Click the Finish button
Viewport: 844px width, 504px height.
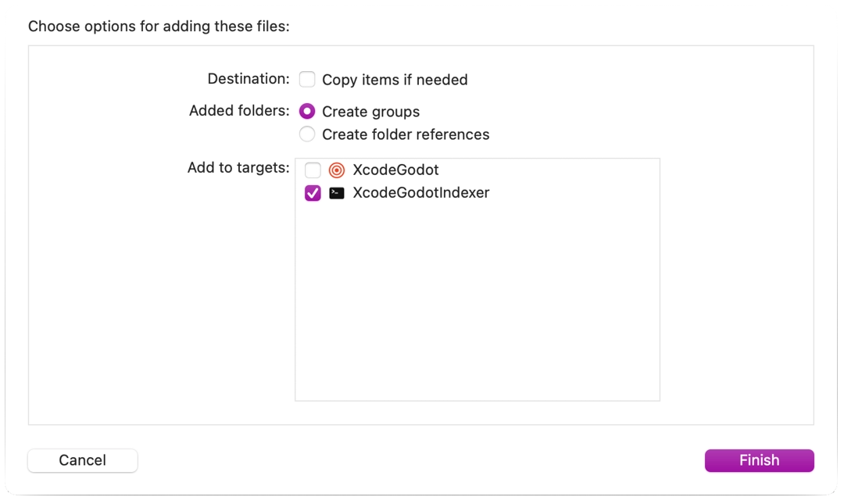(759, 460)
